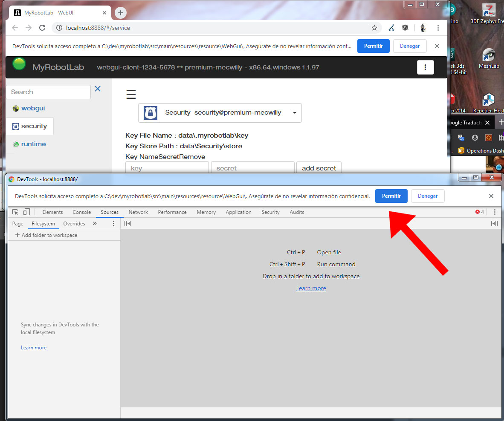Screen dimensions: 504x421
Task: Open the Repetier-Host desktop shortcut
Action: (488, 104)
